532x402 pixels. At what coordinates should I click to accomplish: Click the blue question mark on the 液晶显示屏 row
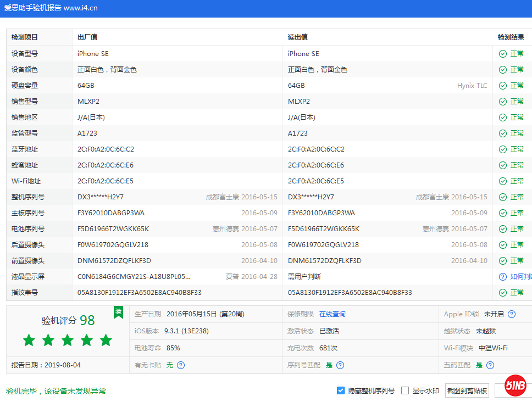(502, 276)
